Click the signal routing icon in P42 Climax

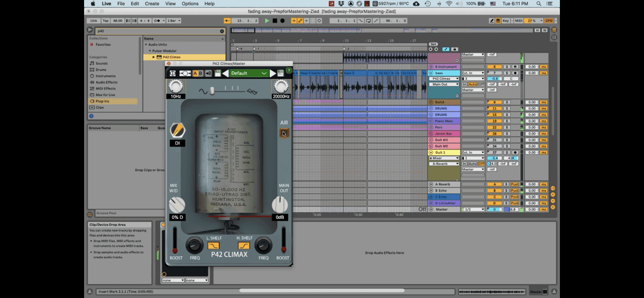tap(185, 73)
